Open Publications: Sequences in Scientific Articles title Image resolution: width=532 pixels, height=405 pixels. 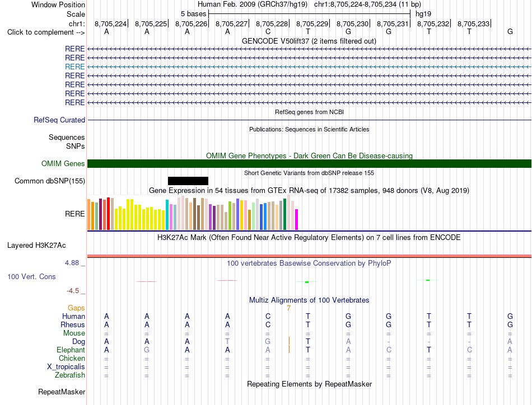(309, 129)
